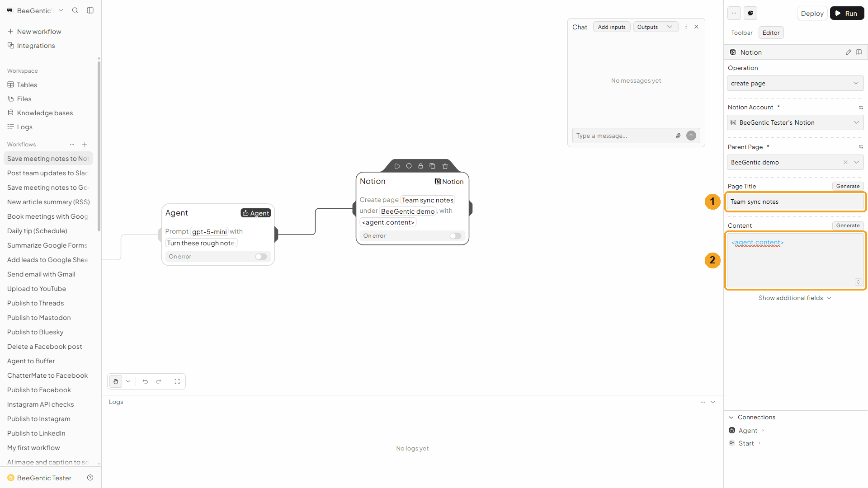Image resolution: width=868 pixels, height=488 pixels.
Task: Send the chat message arrow button
Action: (691, 136)
